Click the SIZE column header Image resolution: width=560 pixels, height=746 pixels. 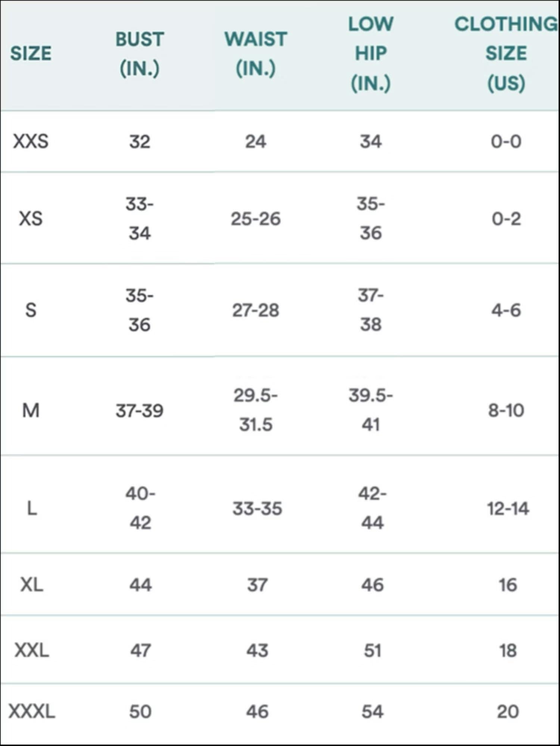pyautogui.click(x=31, y=53)
